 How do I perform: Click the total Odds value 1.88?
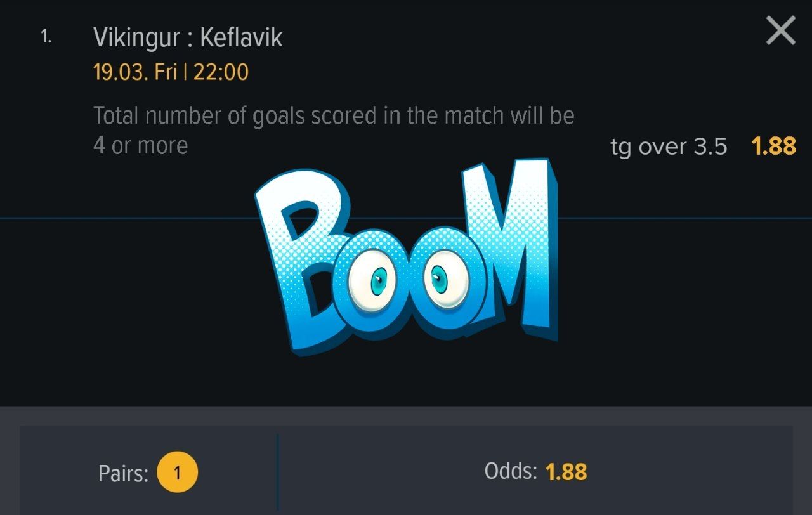tap(566, 472)
